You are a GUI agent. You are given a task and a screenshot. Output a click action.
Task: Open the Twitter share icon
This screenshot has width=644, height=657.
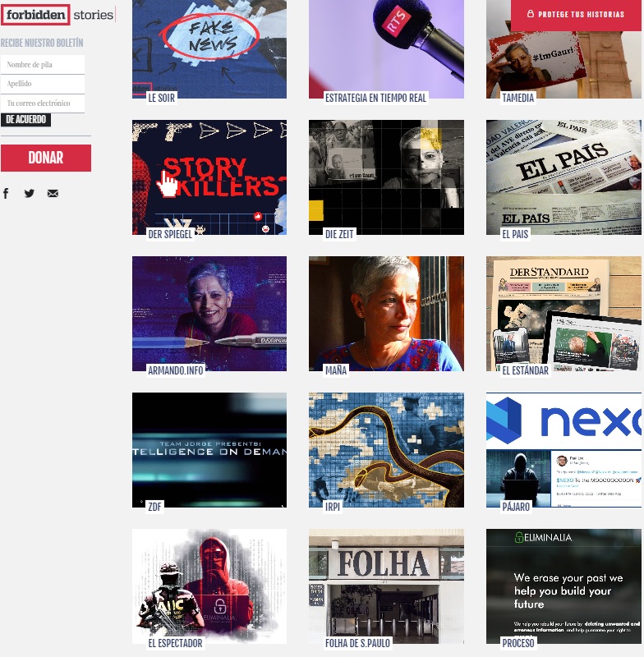30,193
